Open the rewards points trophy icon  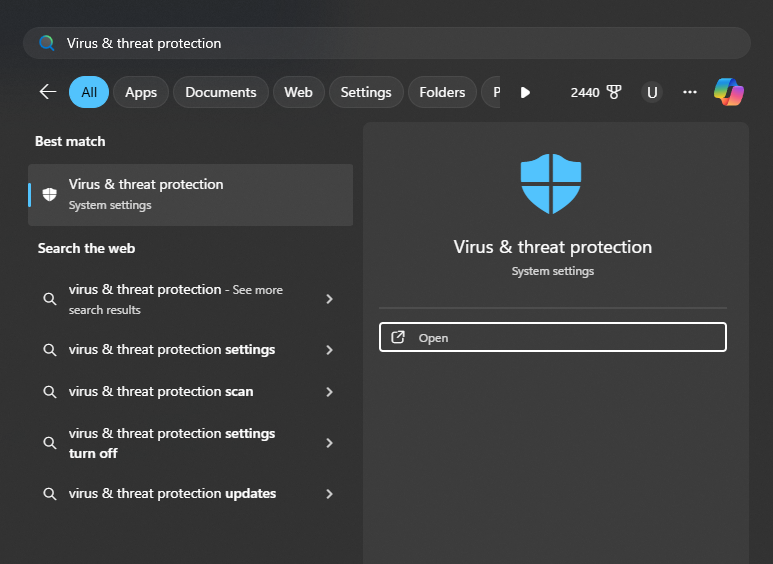pyautogui.click(x=613, y=92)
